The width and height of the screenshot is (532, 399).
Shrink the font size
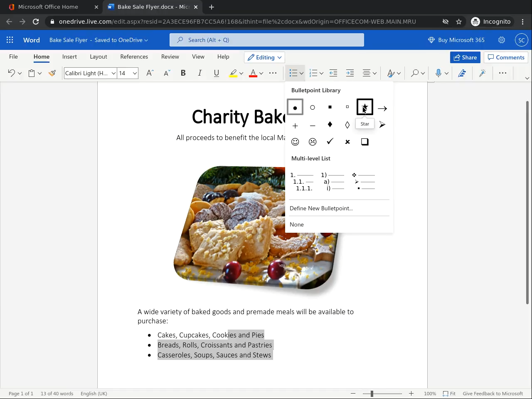click(167, 73)
